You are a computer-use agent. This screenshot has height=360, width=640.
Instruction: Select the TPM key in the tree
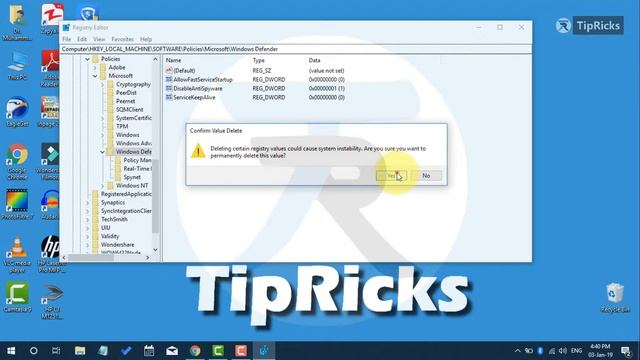click(122, 127)
